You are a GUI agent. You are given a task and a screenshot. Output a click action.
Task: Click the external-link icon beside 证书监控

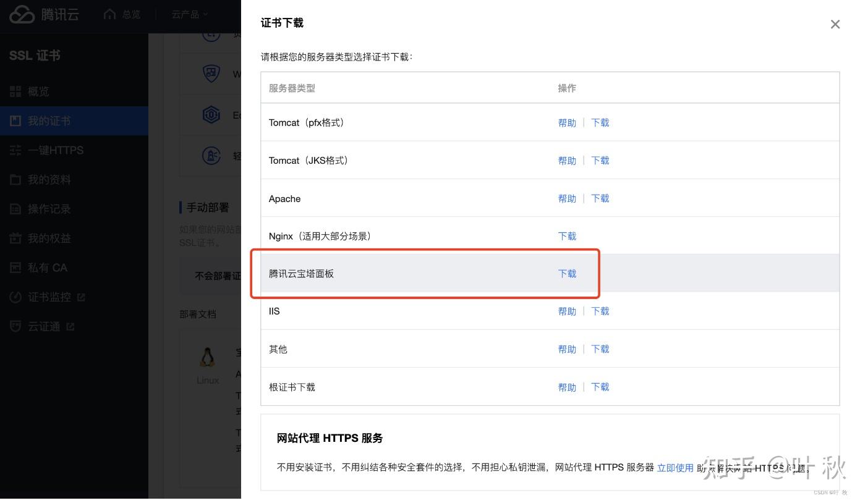click(x=81, y=297)
